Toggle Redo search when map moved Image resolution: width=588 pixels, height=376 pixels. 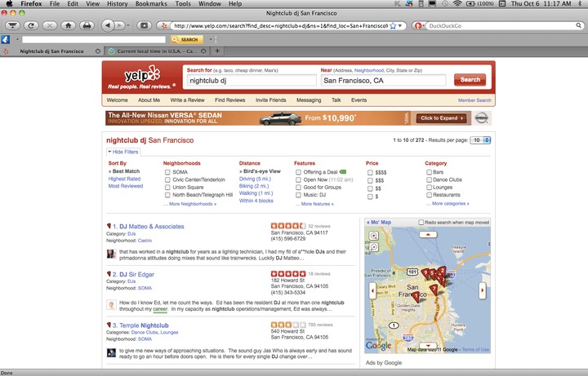point(421,223)
